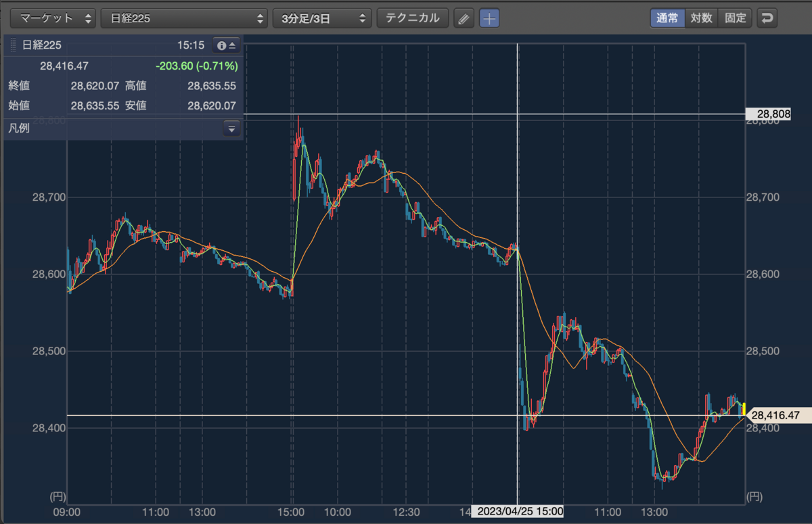Click the -203.60 (-0.71%) change text
812x524 pixels.
[196, 66]
